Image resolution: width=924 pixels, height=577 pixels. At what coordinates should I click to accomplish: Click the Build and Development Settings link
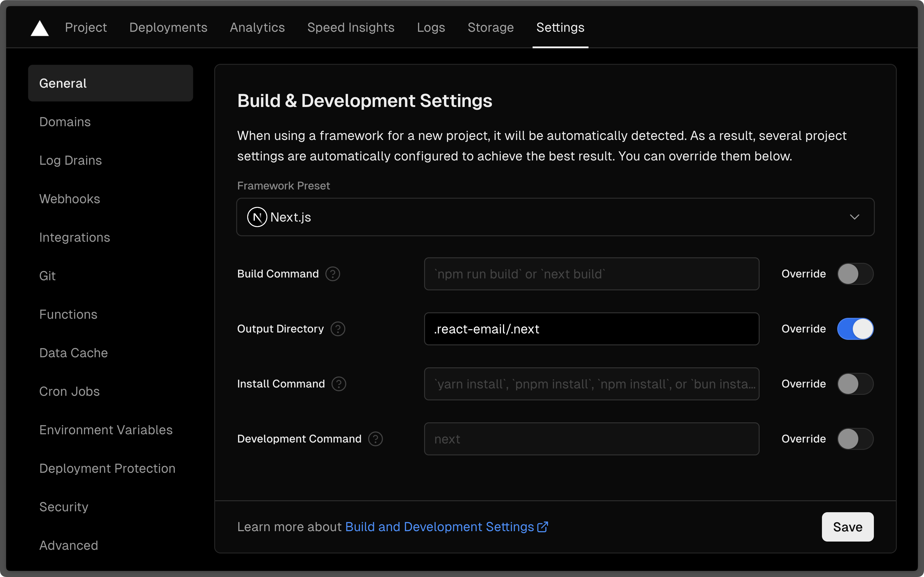(x=442, y=527)
